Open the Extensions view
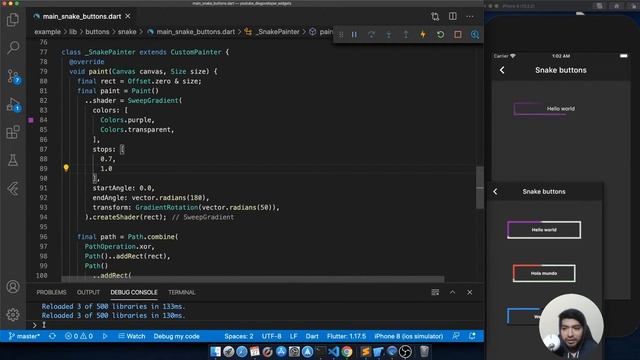Viewport: 640px width, 360px height. [x=13, y=132]
